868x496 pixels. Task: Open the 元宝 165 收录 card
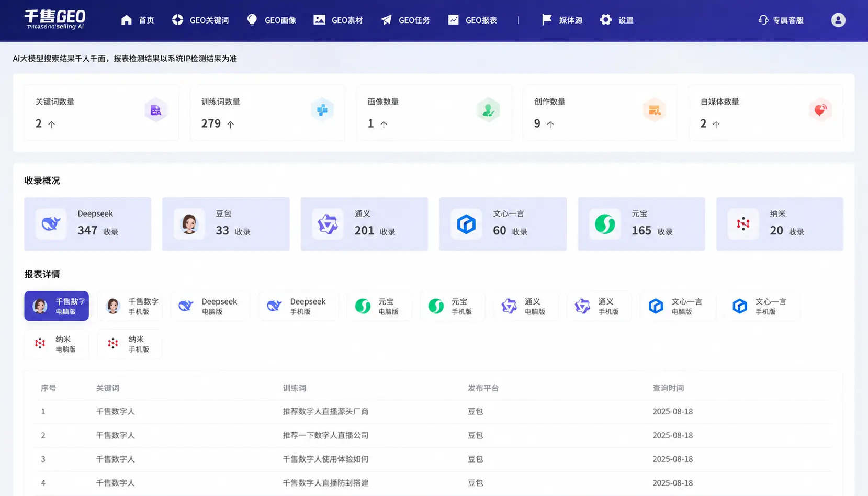click(641, 224)
